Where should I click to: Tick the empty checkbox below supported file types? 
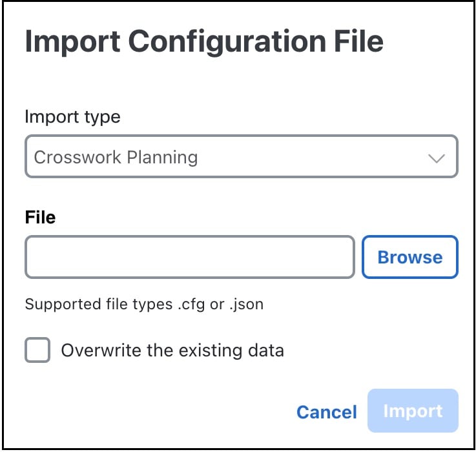(37, 350)
